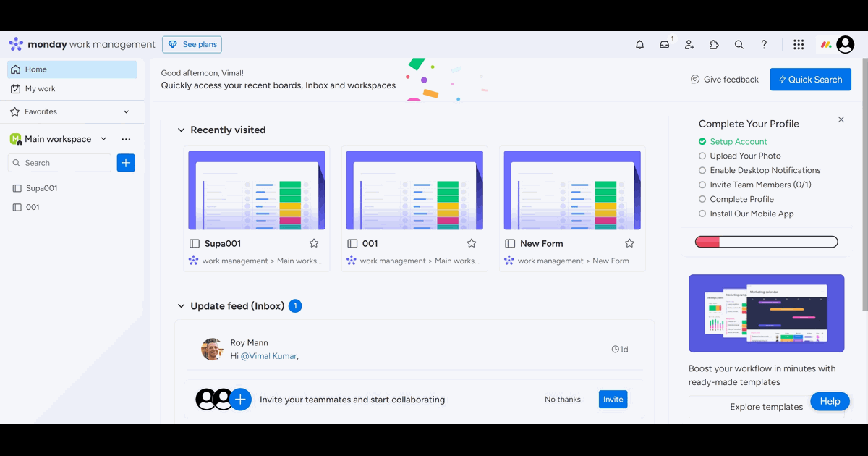Click Explore templates button
This screenshot has width=868, height=456.
[766, 407]
